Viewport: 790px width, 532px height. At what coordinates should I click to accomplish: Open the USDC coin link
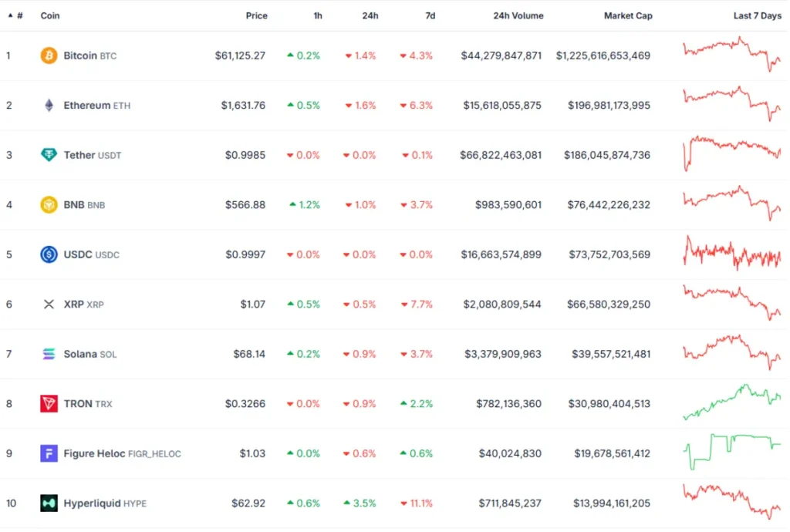[x=91, y=254]
